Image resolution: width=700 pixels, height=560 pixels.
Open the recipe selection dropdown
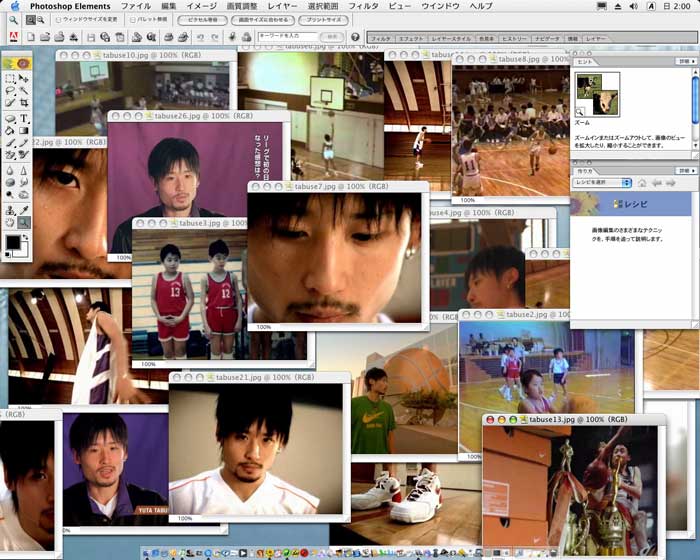602,183
